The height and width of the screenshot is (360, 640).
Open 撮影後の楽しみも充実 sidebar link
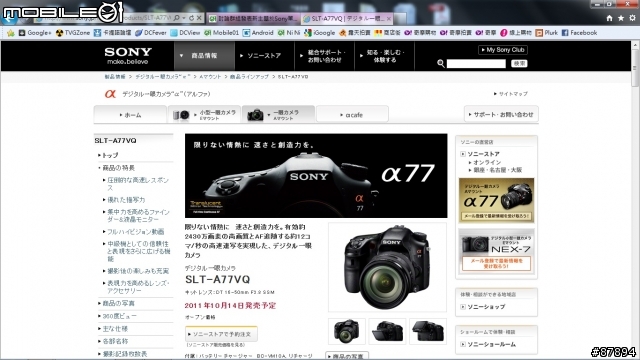click(138, 271)
